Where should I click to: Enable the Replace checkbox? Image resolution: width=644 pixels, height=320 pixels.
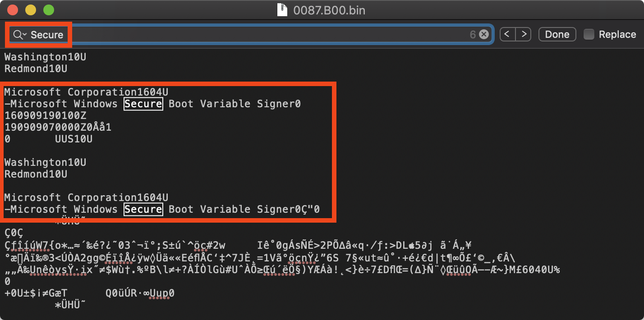pyautogui.click(x=589, y=34)
